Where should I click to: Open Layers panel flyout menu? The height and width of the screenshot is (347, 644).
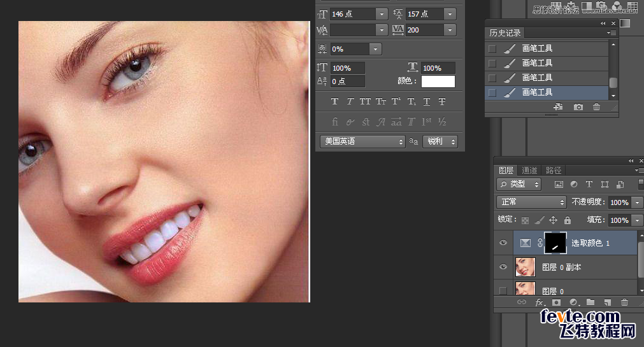pos(639,170)
